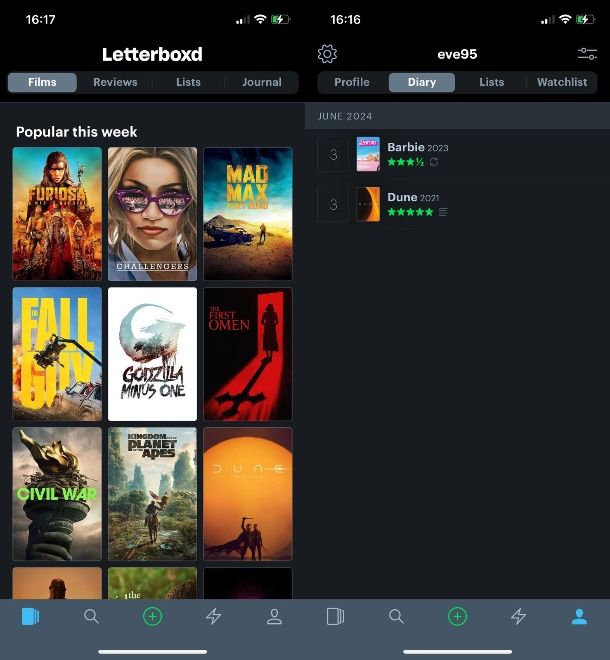Switch to Reviews tab

(x=115, y=82)
